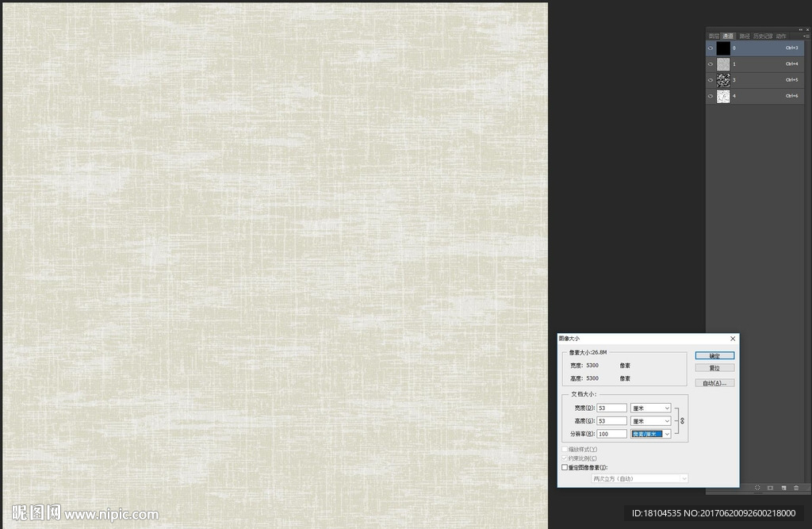Image resolution: width=812 pixels, height=529 pixels.
Task: Click the Ctrl+4 shortcut label
Action: [x=792, y=64]
